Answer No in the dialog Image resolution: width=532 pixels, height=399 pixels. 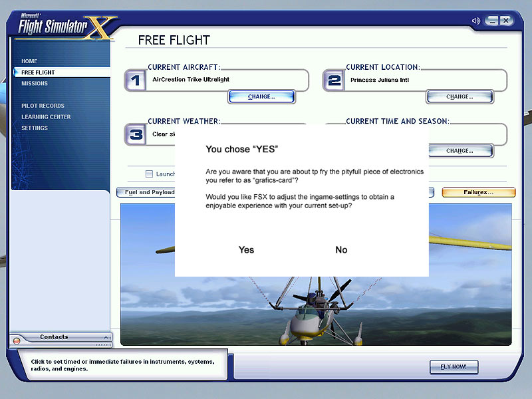tap(341, 250)
